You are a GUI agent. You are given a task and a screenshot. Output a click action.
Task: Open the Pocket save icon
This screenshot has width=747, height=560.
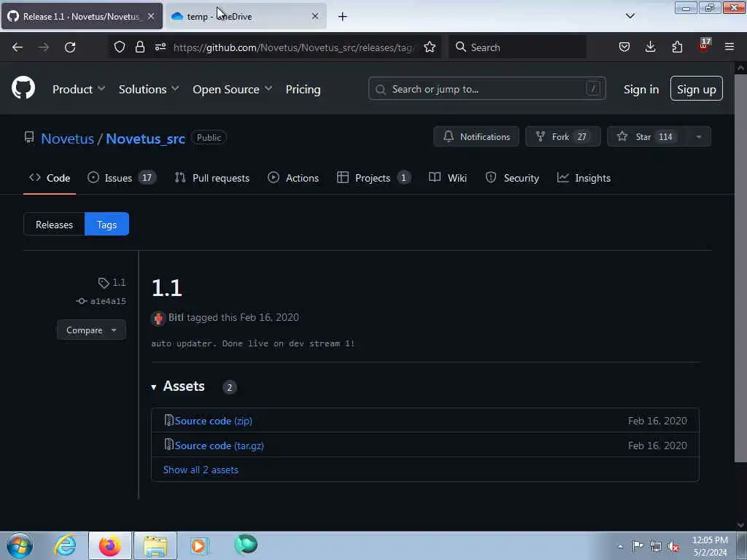point(624,47)
